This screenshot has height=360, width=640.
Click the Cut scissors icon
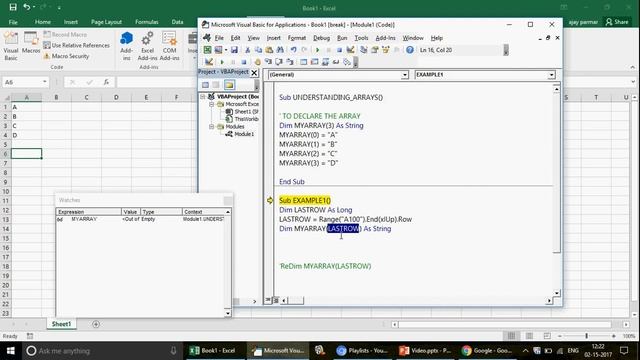click(x=247, y=50)
